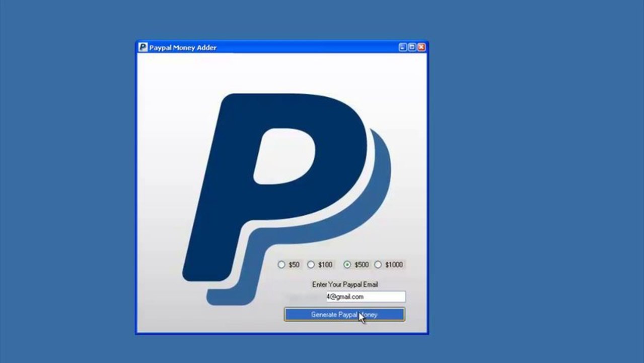The image size is (644, 363).
Task: Click the Generate Paypal Money button
Action: 344,315
